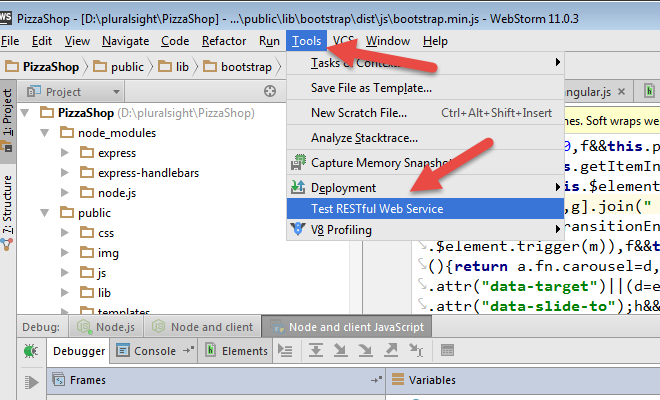Click the PizzaShop breadcrumb
This screenshot has height=400, width=660.
point(43,67)
